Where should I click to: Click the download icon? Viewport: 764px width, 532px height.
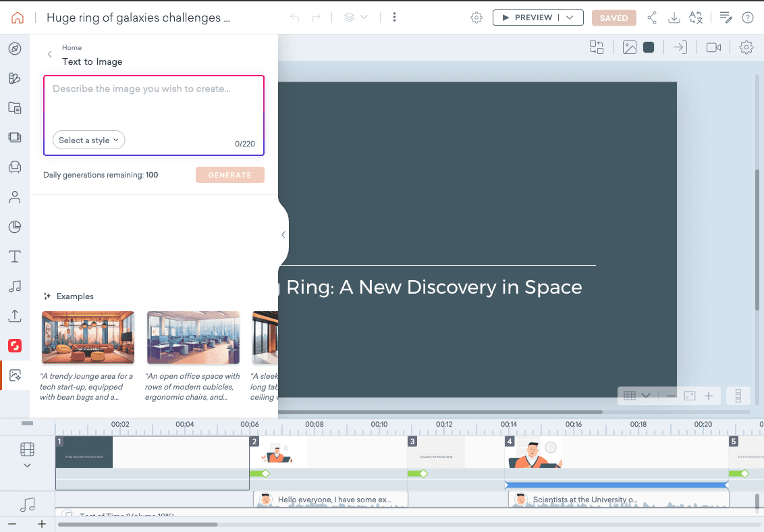(674, 18)
